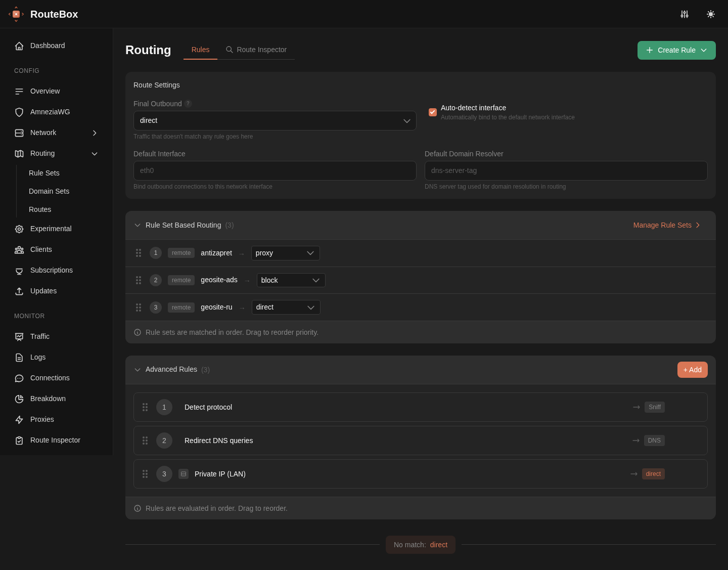728x570 pixels.
Task: Collapse Advanced Rules section
Action: [x=138, y=370]
